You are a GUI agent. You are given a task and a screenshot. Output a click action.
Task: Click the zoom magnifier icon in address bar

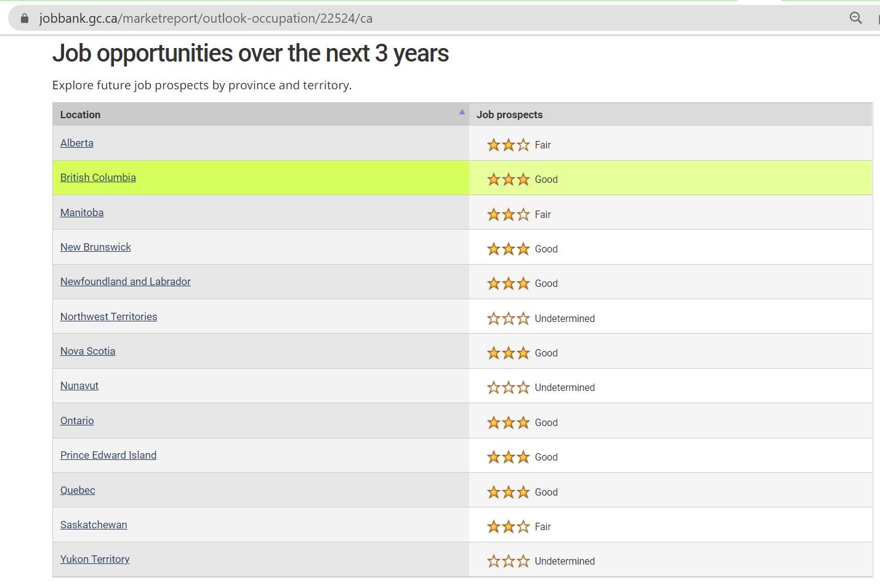855,18
